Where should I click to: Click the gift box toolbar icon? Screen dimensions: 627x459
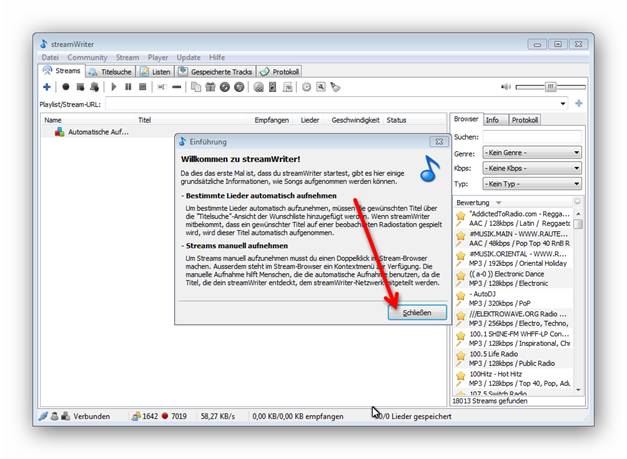click(210, 87)
